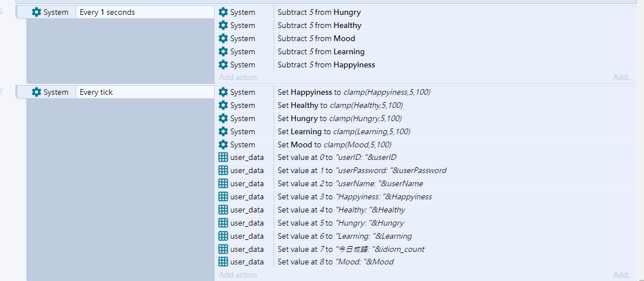Screen dimensions: 644x281
Task: Click System gear icon beside Every 1 seconds
Action: coord(36,13)
